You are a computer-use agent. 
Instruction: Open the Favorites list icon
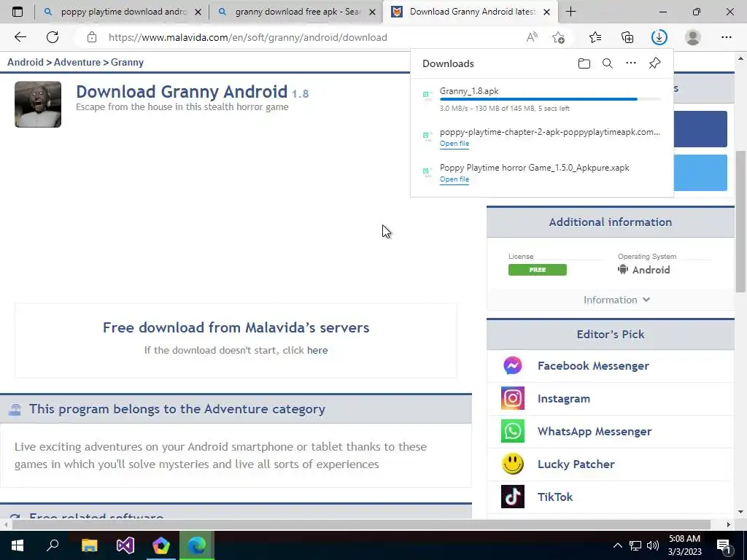pyautogui.click(x=595, y=37)
